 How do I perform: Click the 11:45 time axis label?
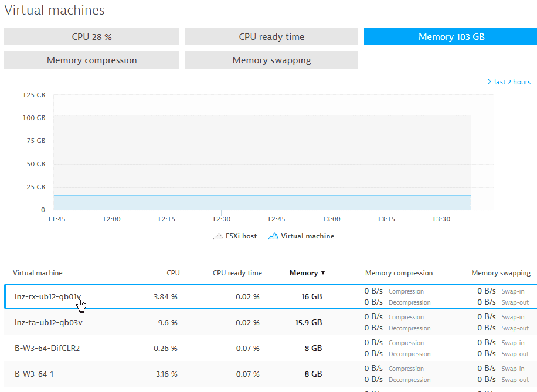coord(56,219)
